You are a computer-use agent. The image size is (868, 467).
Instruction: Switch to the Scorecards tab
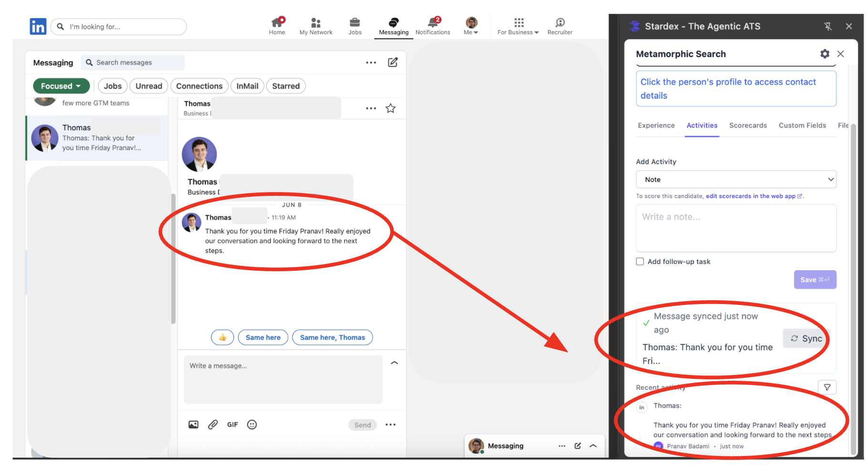pos(748,125)
